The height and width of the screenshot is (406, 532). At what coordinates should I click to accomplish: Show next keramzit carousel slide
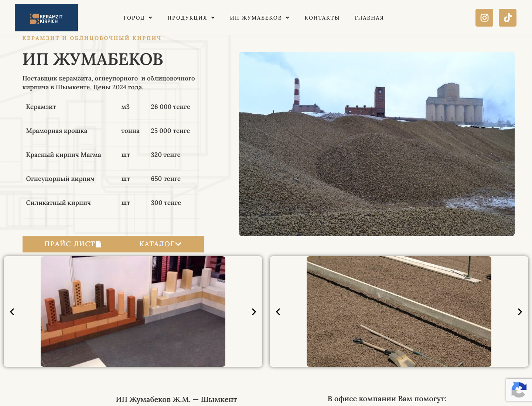[x=520, y=312]
